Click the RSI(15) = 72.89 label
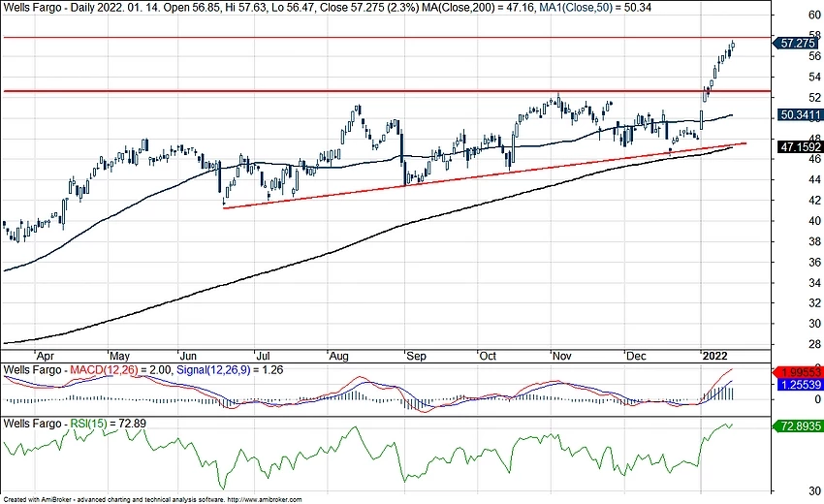Viewport: 824px width, 504px height. pyautogui.click(x=109, y=423)
